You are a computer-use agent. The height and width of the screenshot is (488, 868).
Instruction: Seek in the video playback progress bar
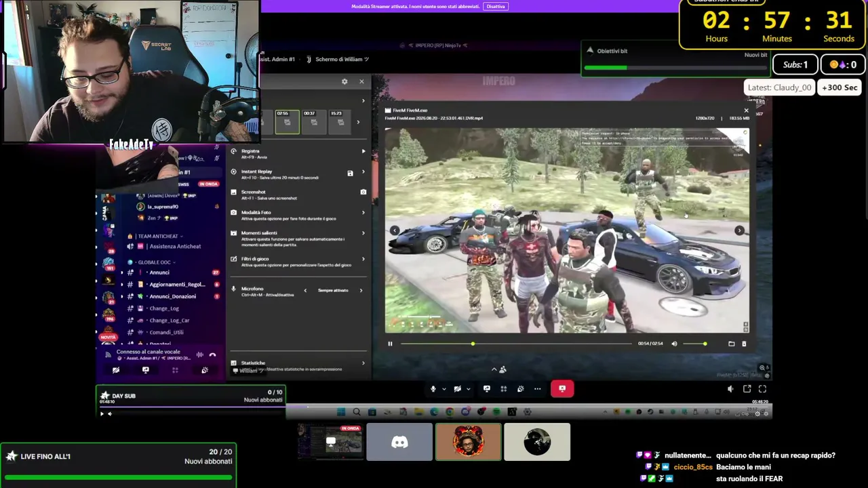click(x=516, y=344)
